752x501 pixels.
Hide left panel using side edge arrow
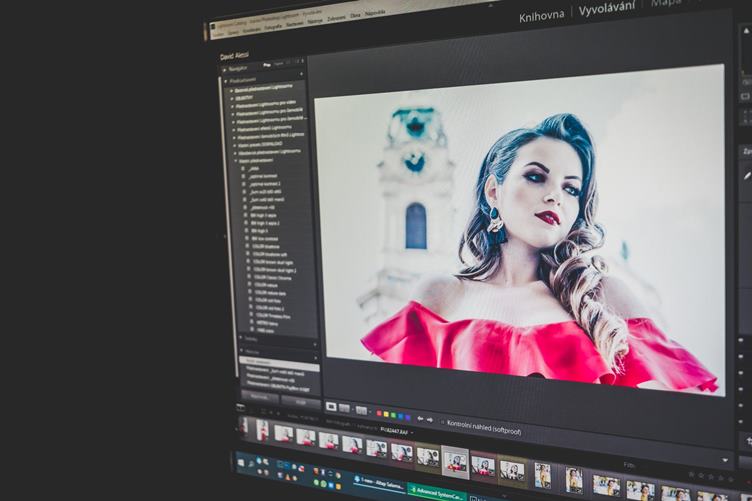tap(225, 236)
